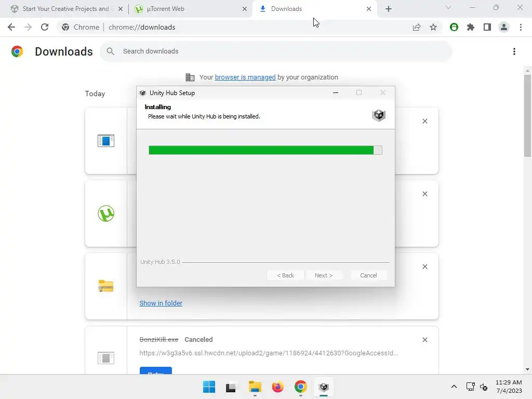Reload the downloads page

tap(45, 27)
